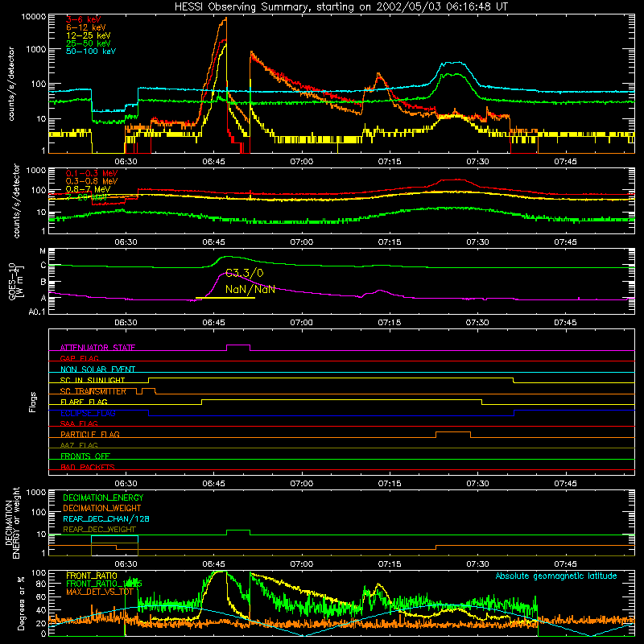The image size is (644, 644).
Task: Click the MAX_DET_VS_TOT legend label
Action: (99, 592)
